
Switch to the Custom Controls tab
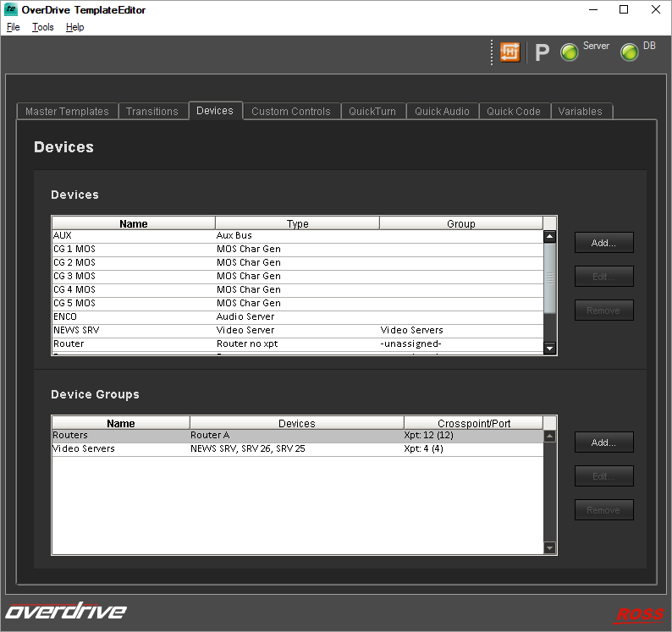[x=290, y=112]
